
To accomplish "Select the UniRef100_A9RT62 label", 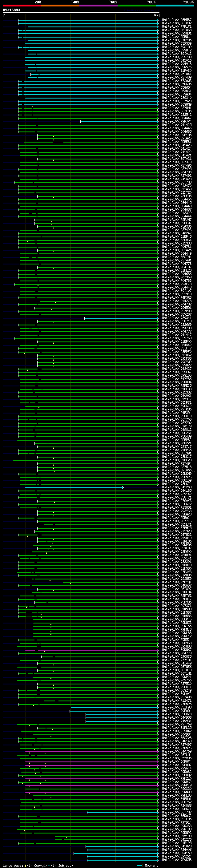I will (x=176, y=595).
